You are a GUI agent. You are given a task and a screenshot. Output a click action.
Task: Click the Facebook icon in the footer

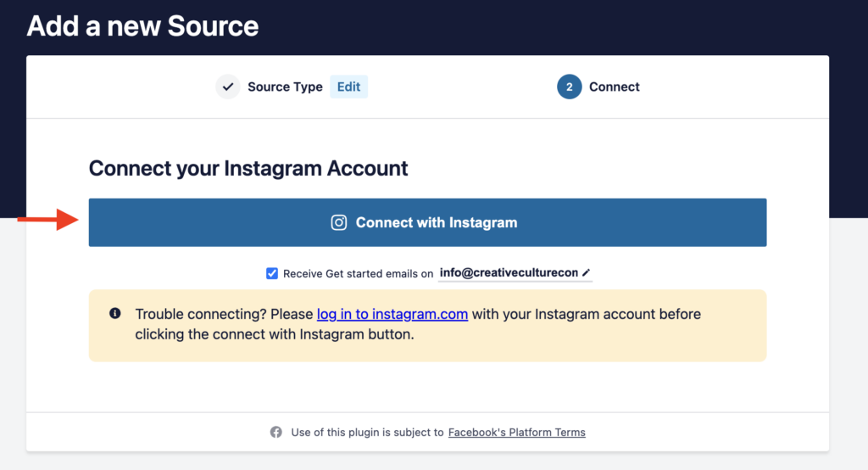click(276, 432)
